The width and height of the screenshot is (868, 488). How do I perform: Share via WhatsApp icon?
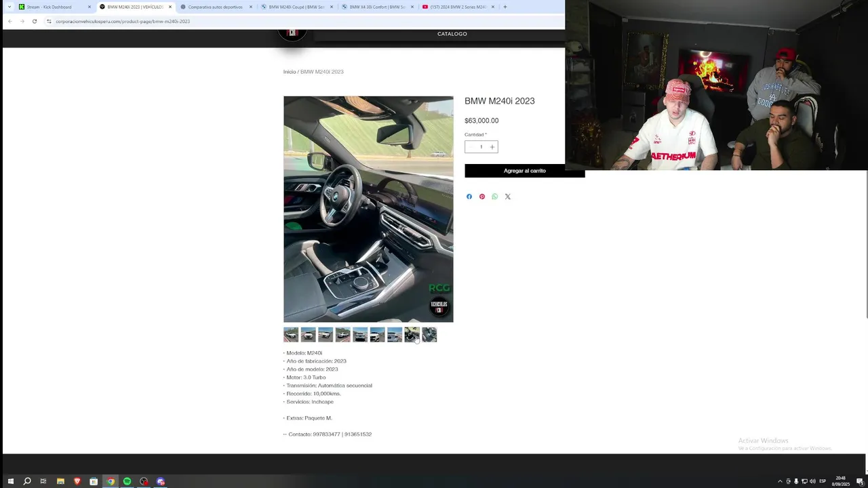click(495, 197)
